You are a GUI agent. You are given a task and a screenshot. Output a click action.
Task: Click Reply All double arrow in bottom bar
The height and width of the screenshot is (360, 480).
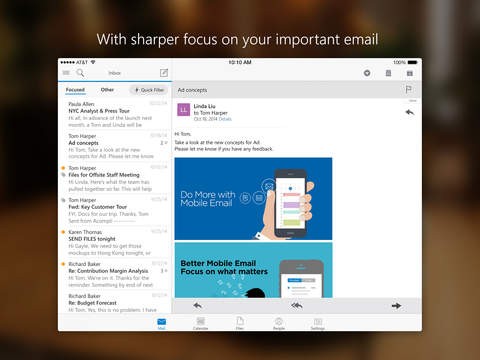(297, 305)
